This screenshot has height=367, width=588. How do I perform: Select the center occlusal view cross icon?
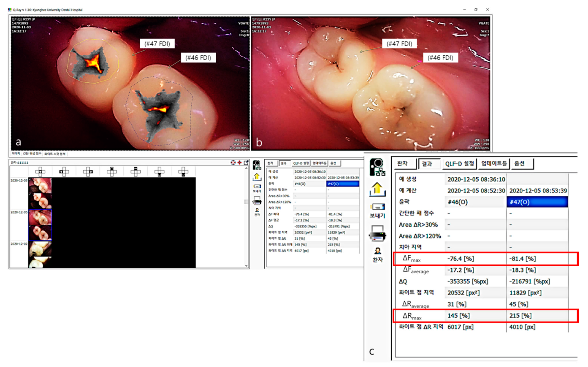coord(40,172)
